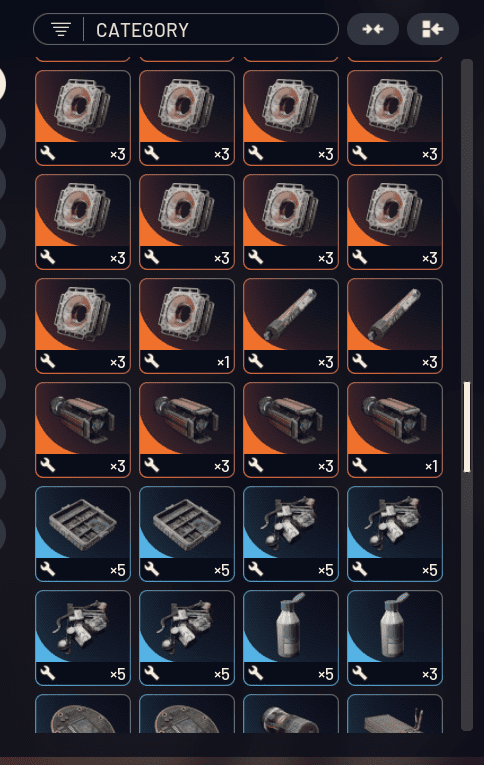Click wrench icon on first engine part
The height and width of the screenshot is (765, 484).
(48, 465)
